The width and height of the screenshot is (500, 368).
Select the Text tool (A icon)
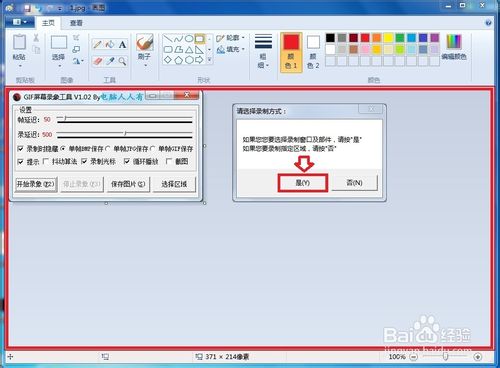tap(122, 44)
